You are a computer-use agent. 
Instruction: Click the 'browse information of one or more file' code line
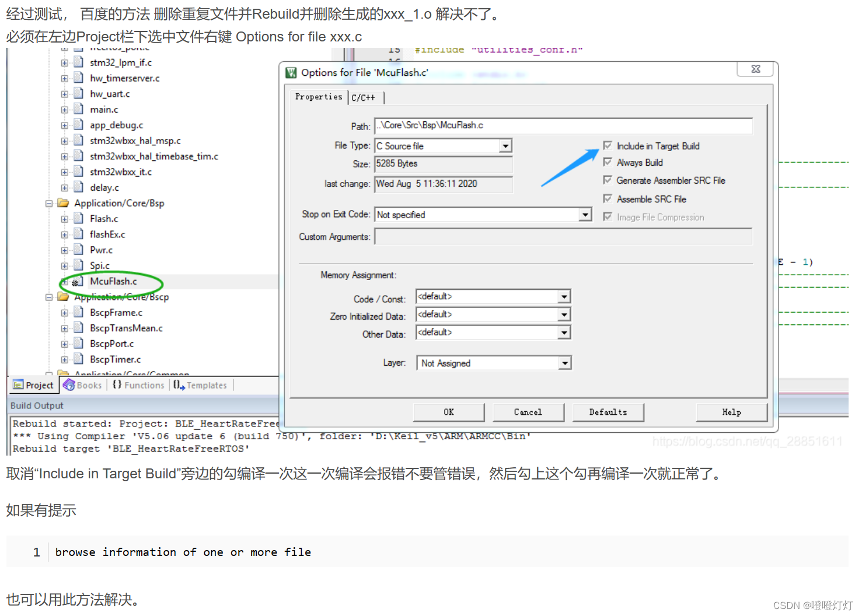click(183, 552)
